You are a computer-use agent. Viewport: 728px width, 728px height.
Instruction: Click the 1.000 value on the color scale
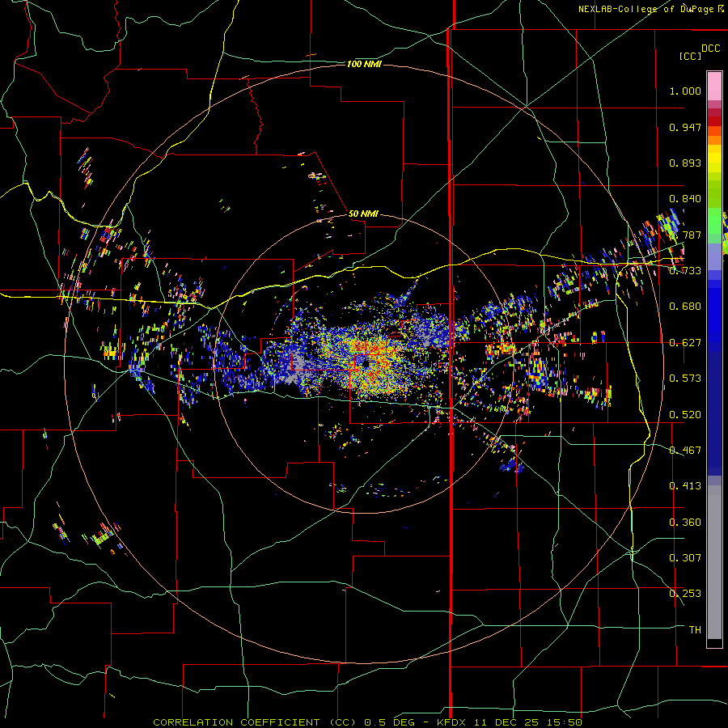685,91
